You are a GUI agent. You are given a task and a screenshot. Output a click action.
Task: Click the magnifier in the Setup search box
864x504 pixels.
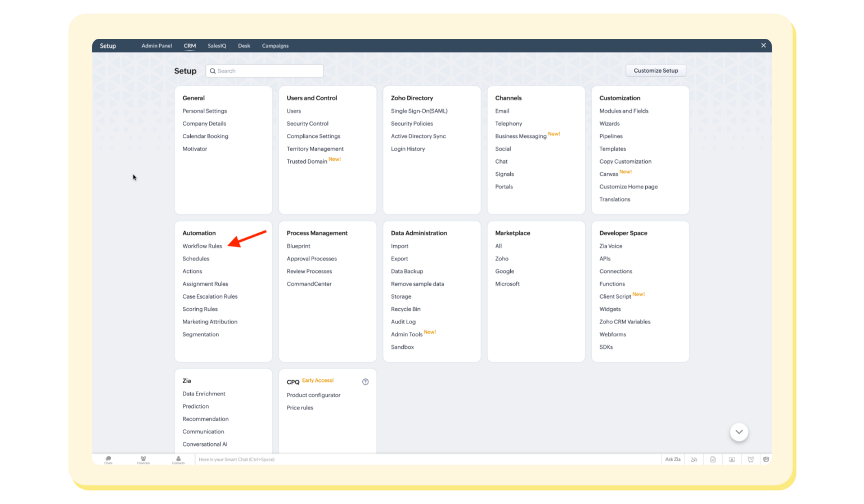point(213,70)
